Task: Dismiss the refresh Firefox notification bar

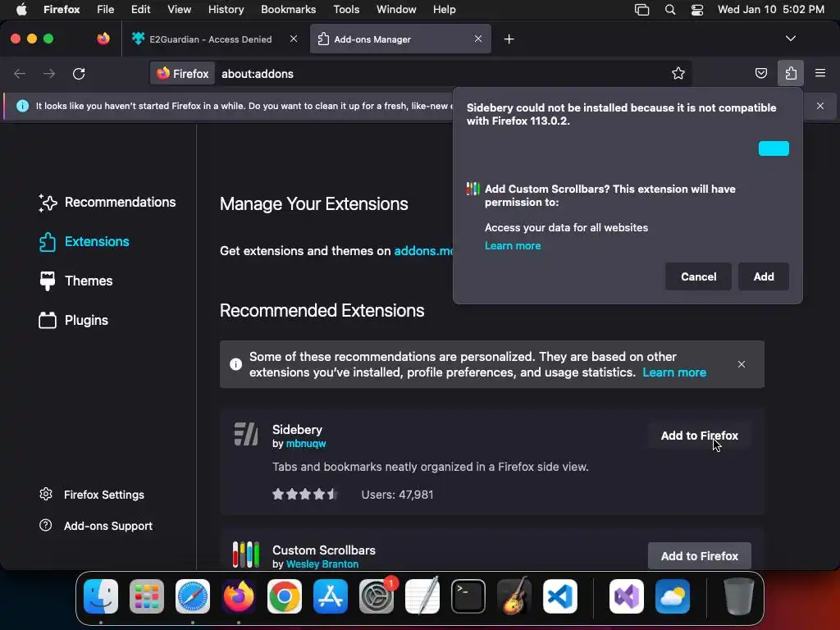Action: 820,106
